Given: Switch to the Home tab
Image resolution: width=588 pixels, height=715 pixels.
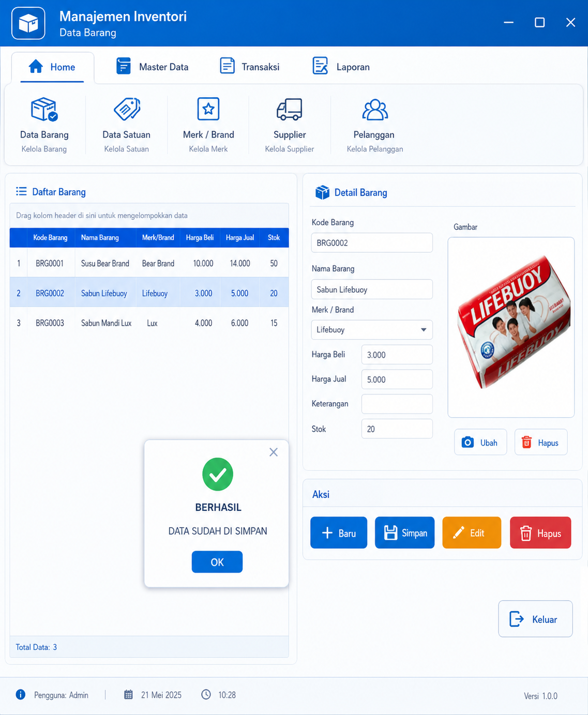Looking at the screenshot, I should coord(53,67).
